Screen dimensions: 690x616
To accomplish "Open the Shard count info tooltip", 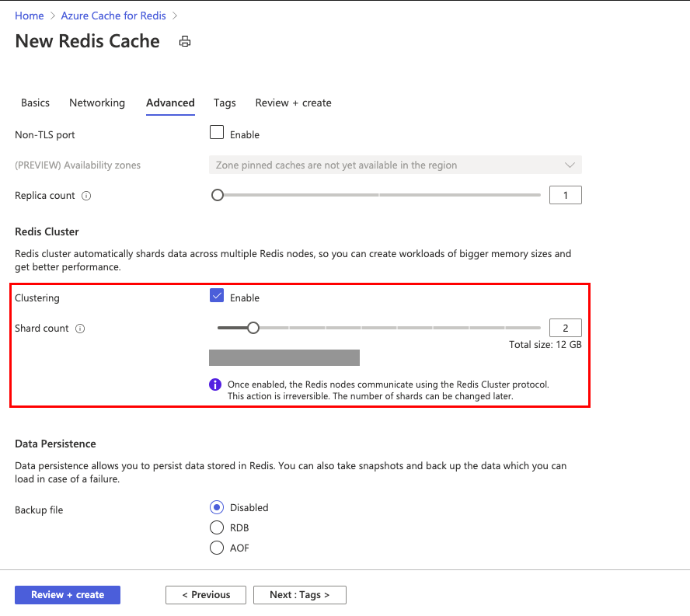I will [80, 329].
